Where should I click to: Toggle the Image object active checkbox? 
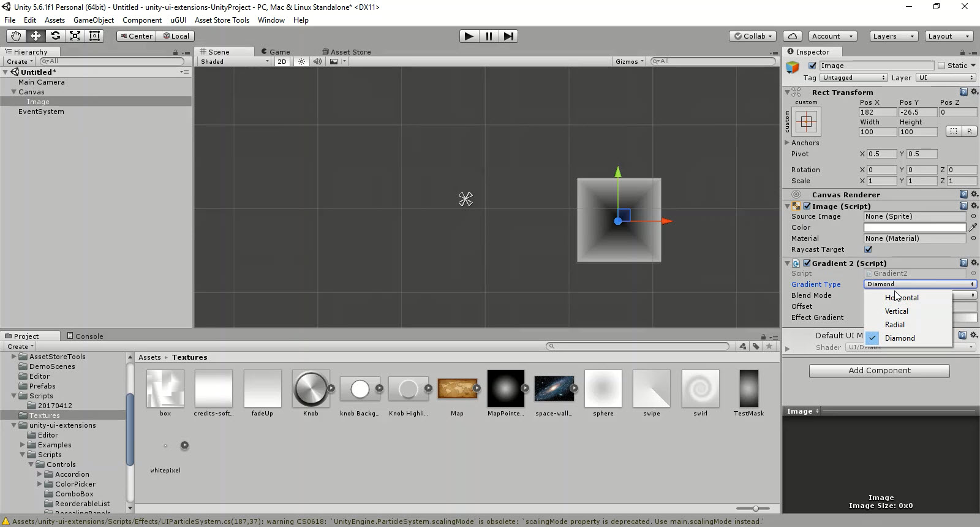(x=812, y=66)
